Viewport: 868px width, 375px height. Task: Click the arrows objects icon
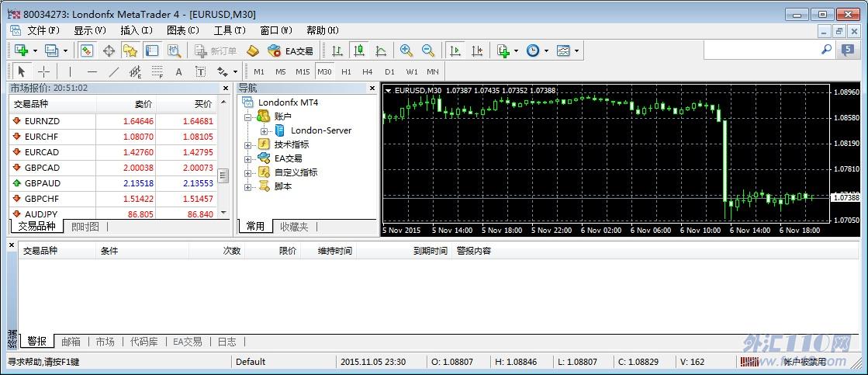(223, 71)
